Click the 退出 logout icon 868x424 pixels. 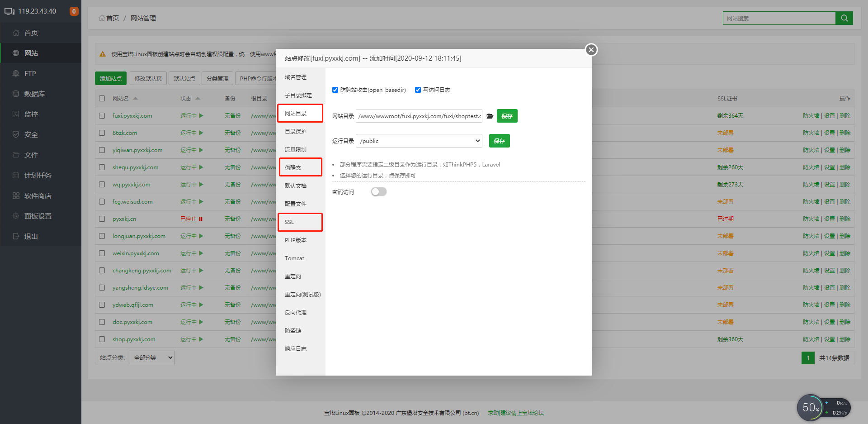point(16,236)
